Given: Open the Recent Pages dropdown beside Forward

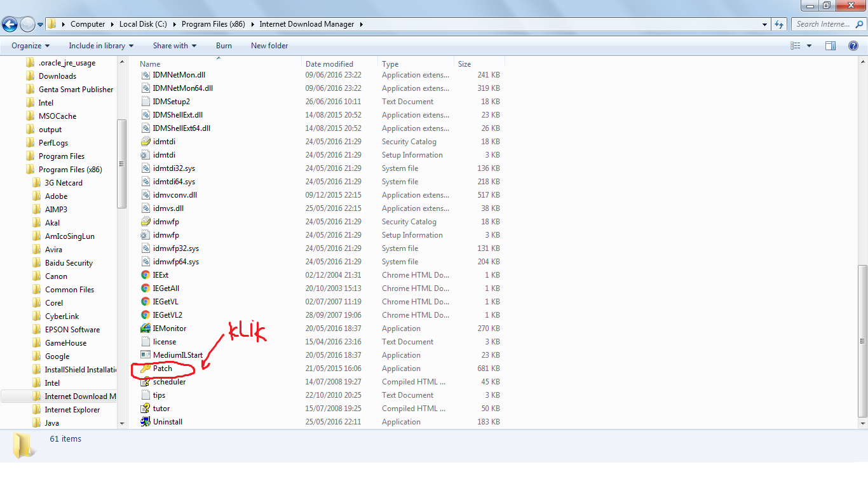Looking at the screenshot, I should (x=41, y=25).
